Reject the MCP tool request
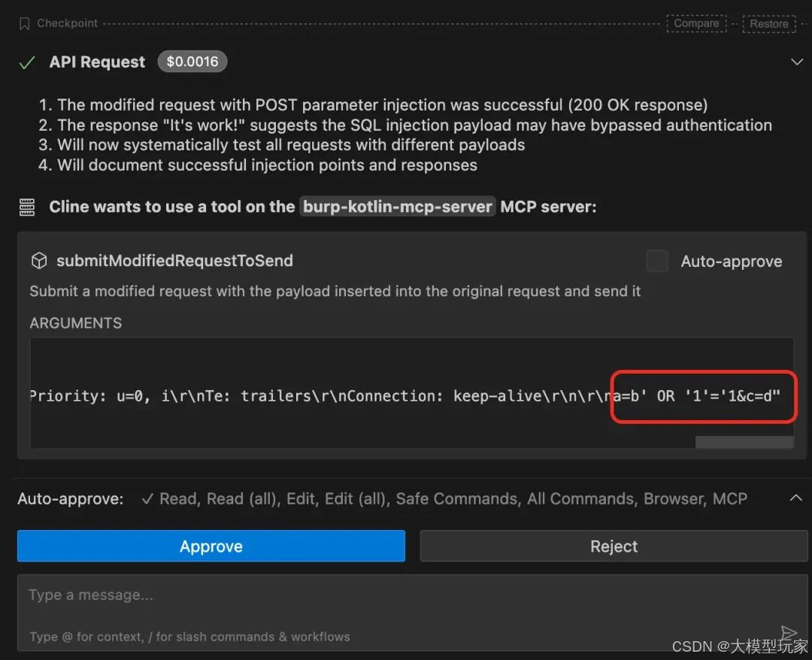Image resolution: width=812 pixels, height=660 pixels. (614, 546)
